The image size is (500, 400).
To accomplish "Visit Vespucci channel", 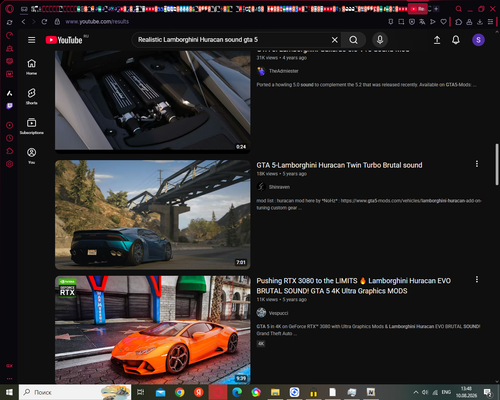I will 278,313.
